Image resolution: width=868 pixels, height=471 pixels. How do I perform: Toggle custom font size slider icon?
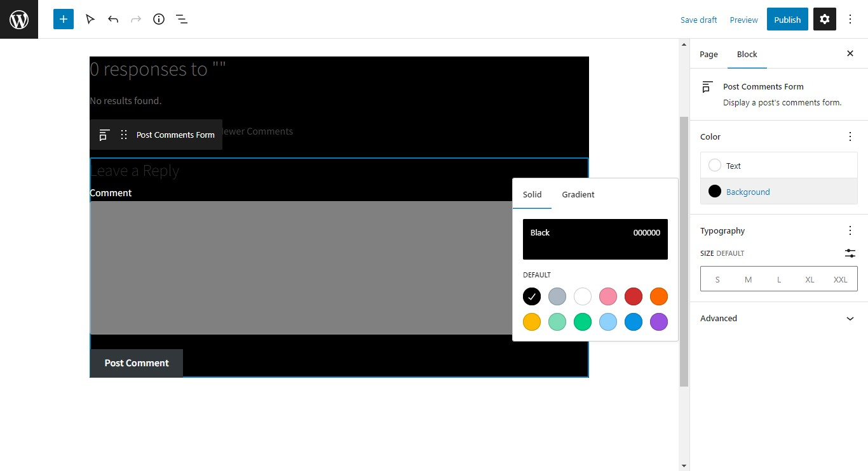pos(850,253)
